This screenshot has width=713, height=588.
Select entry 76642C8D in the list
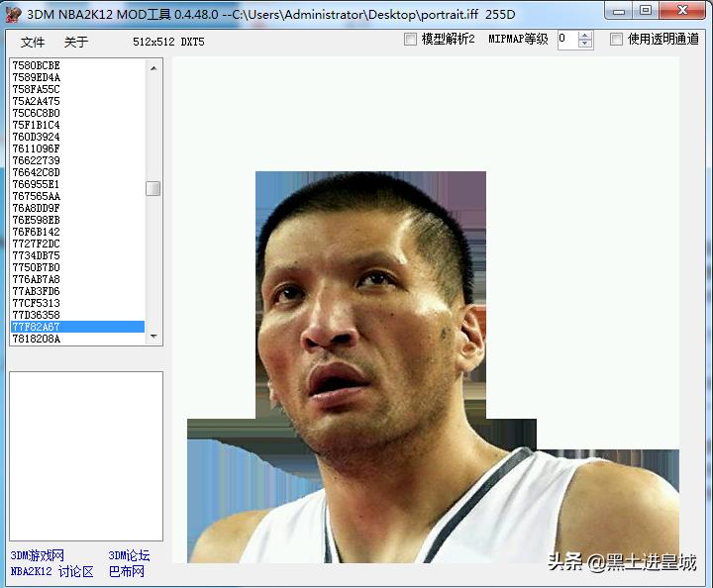coord(77,172)
